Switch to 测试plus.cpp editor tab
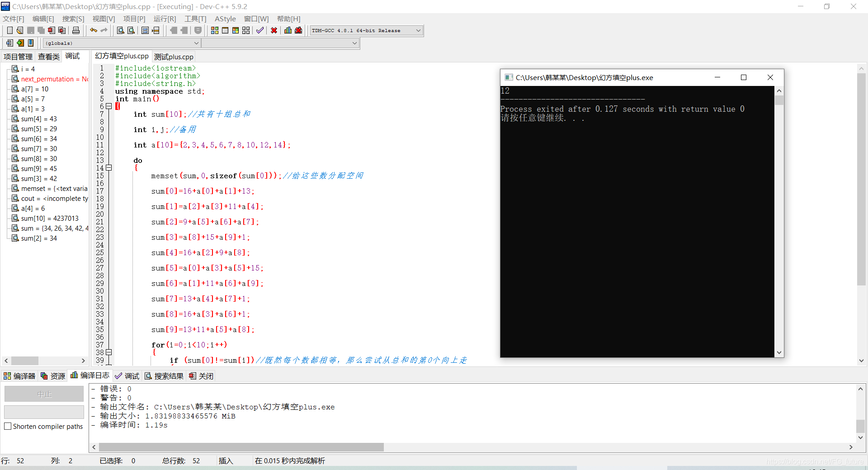Viewport: 868px width, 470px height. 174,57
